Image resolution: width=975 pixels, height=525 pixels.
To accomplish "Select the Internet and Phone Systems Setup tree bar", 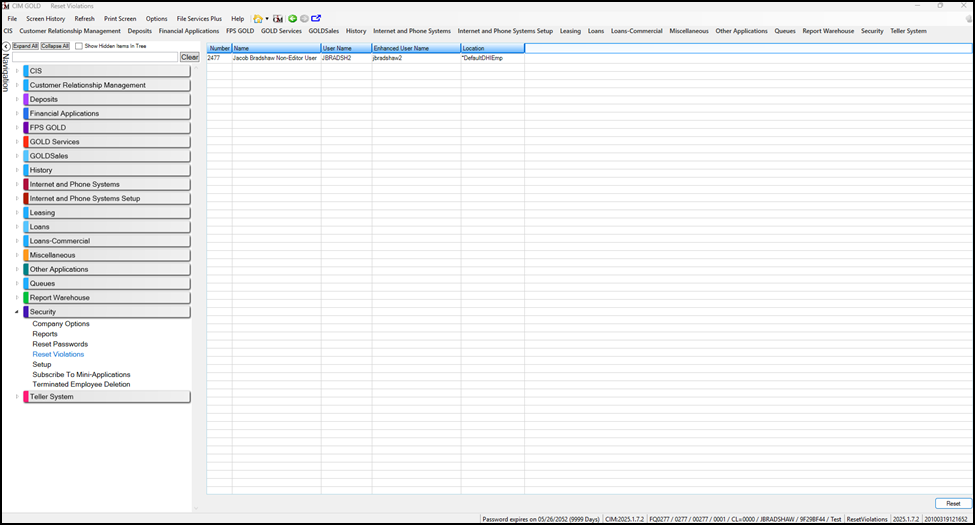I will (107, 198).
